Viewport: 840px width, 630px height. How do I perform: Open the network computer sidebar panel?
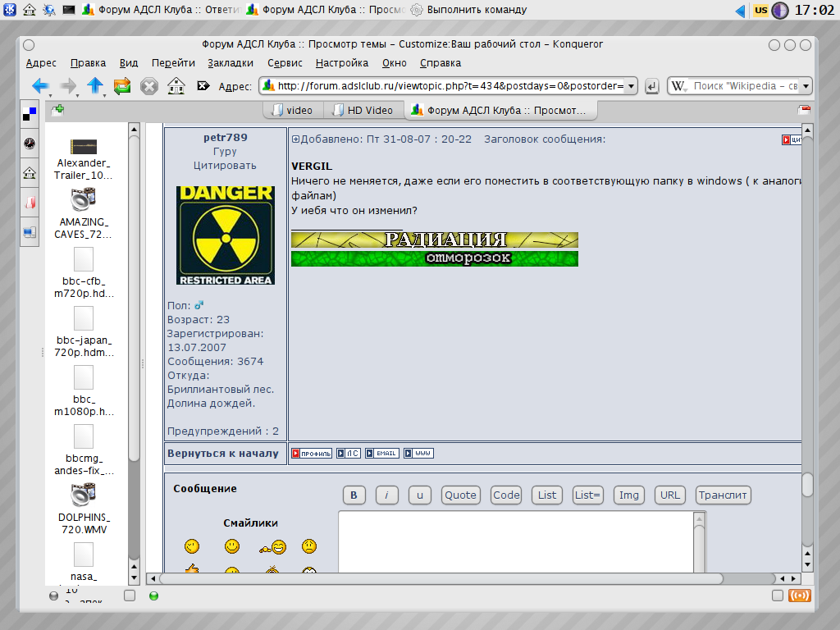coord(30,232)
